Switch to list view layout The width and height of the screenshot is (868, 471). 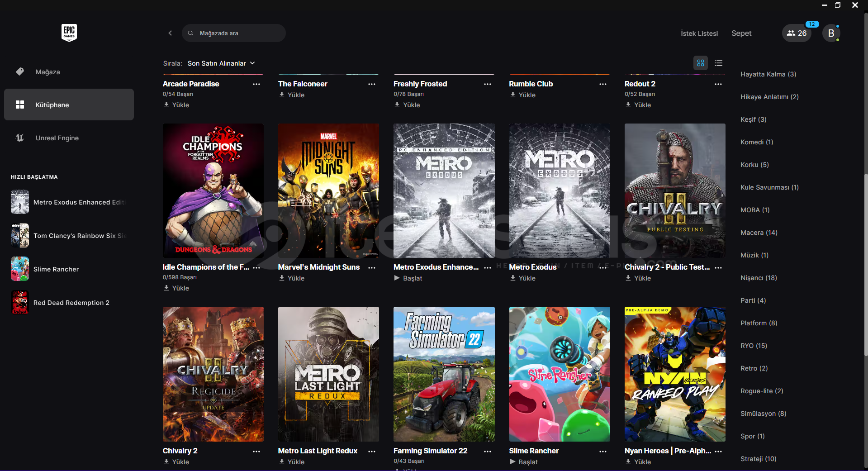click(719, 63)
